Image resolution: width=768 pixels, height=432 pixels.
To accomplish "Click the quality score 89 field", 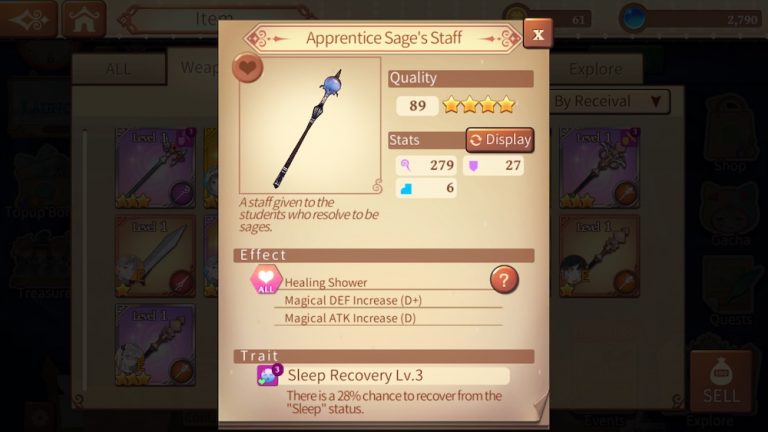I will [x=417, y=106].
